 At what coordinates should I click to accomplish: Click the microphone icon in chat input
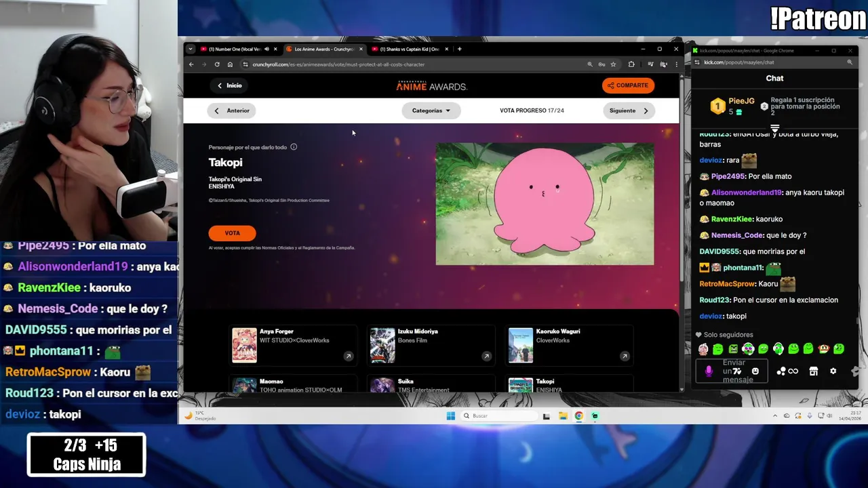point(709,371)
